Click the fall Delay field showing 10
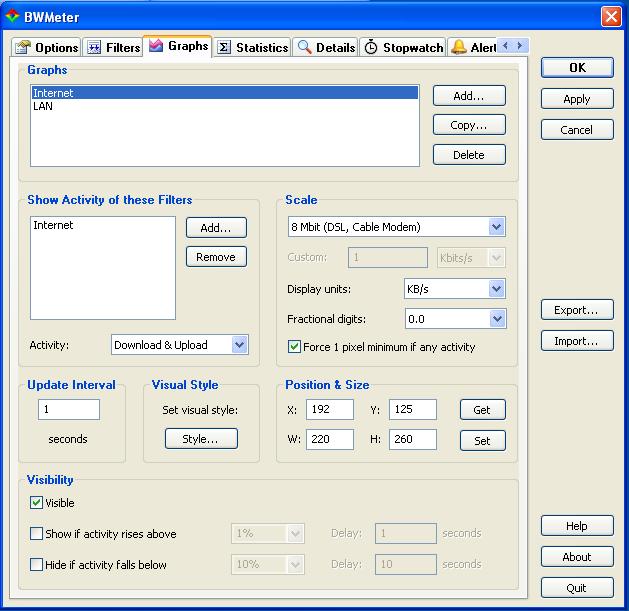 (x=406, y=564)
